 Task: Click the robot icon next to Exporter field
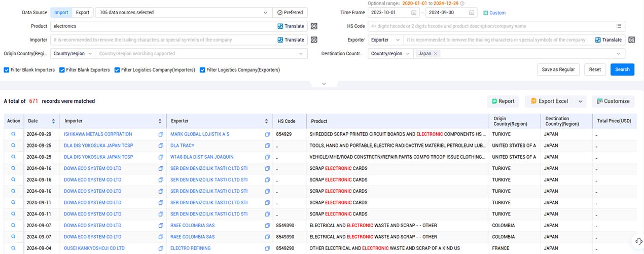pyautogui.click(x=632, y=40)
